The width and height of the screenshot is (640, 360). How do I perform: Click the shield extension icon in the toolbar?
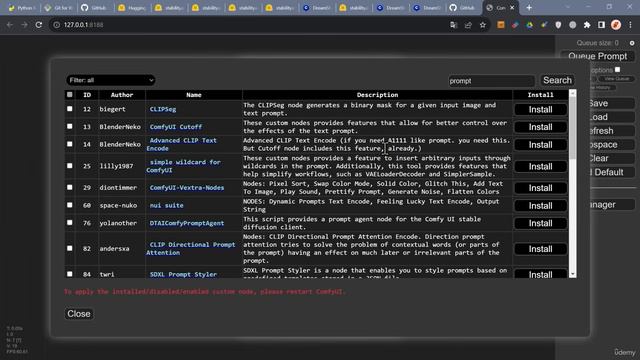[x=558, y=25]
